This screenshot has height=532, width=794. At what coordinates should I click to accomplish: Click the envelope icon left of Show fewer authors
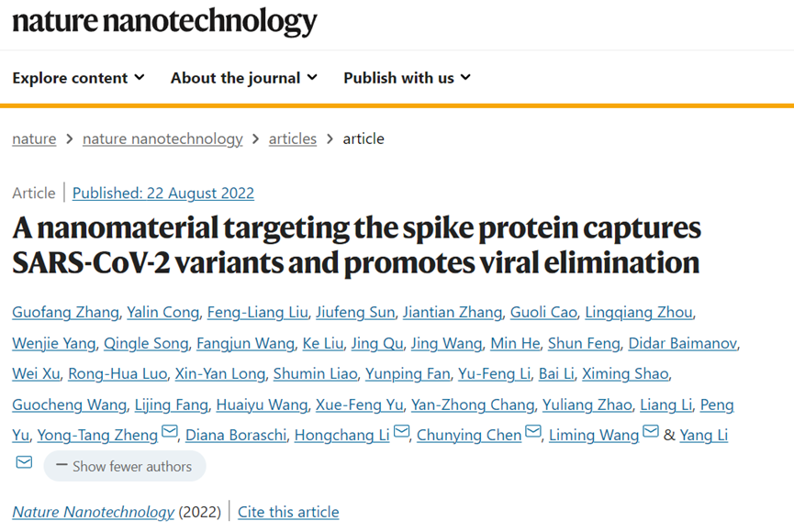[24, 462]
